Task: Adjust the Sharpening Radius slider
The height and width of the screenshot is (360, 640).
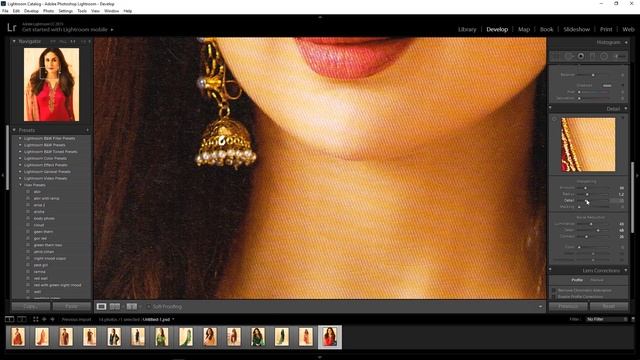Action: tap(587, 194)
